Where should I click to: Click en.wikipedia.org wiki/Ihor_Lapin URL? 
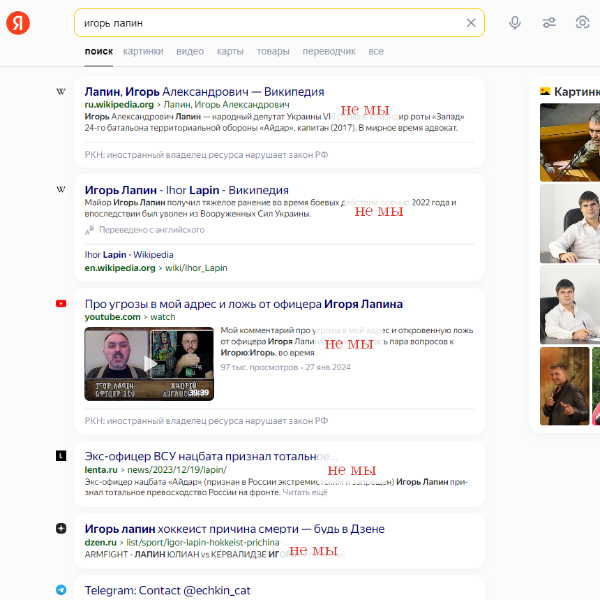point(156,268)
